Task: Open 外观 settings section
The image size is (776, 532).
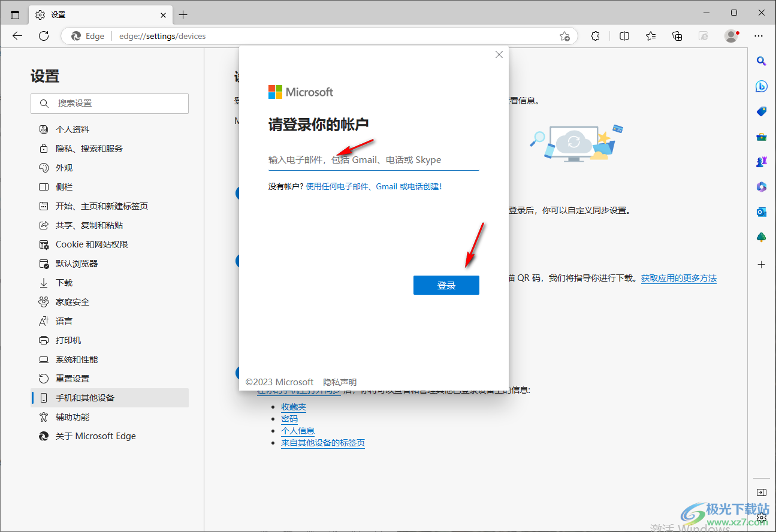Action: tap(110, 168)
